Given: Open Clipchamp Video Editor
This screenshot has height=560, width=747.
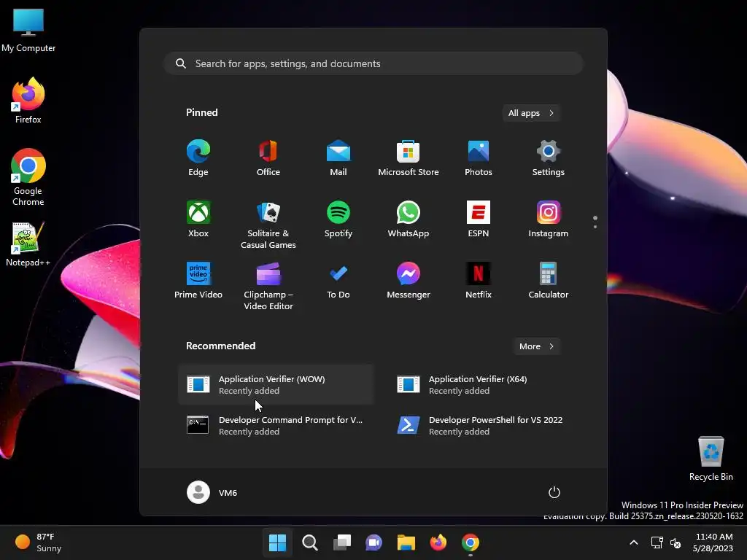Looking at the screenshot, I should pos(268,287).
